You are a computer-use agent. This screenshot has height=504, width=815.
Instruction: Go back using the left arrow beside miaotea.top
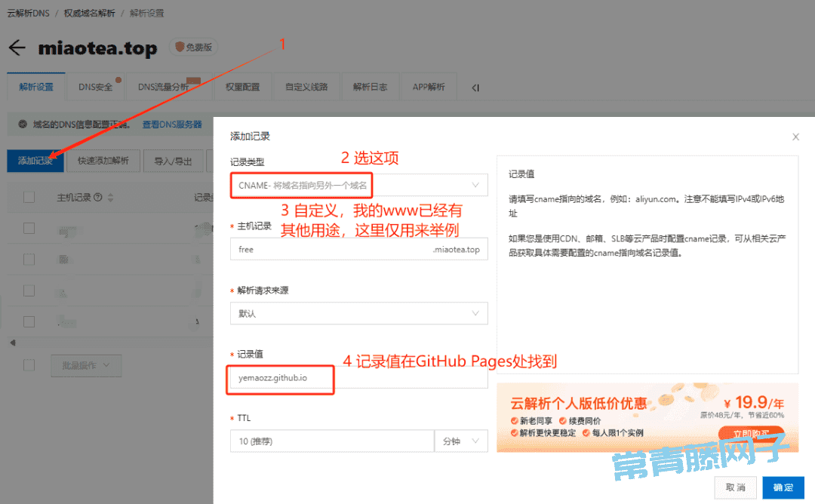(x=17, y=48)
